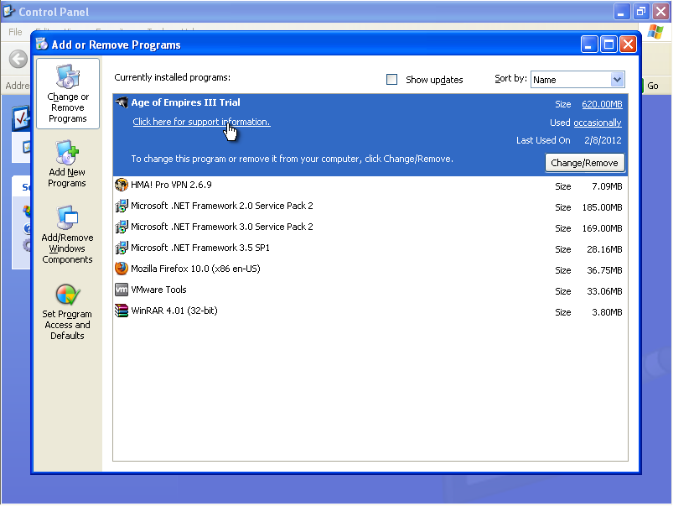The height and width of the screenshot is (506, 673).
Task: Click the Change/Remove button
Action: click(585, 163)
